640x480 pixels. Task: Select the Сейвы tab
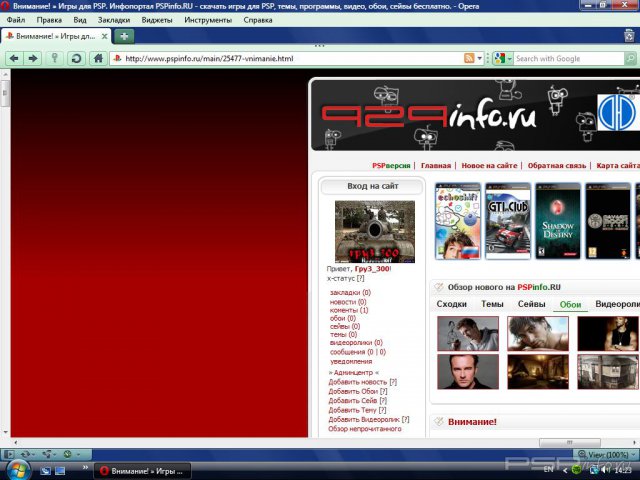coord(531,304)
